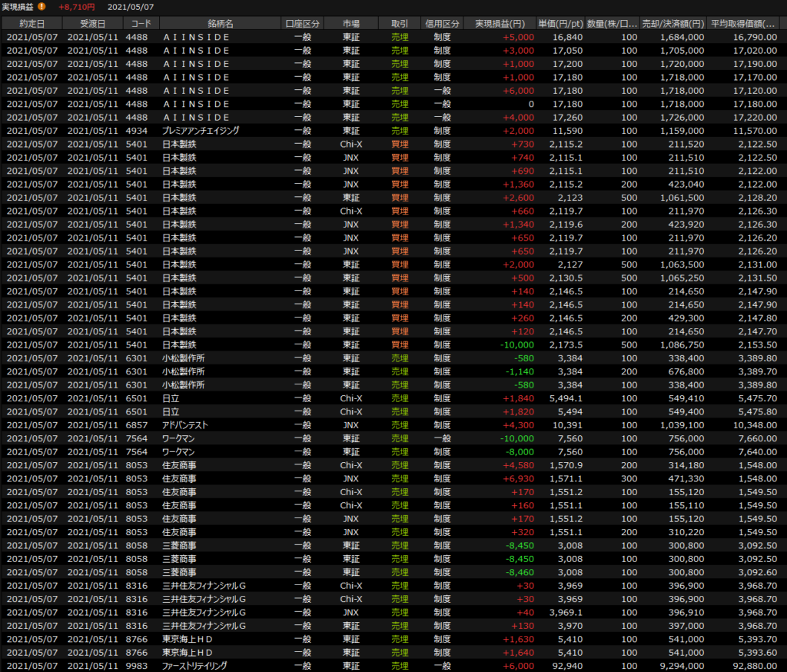Screen dimensions: 787x672
Task: Select the プレミアアンチエイジング row
Action: pyautogui.click(x=200, y=131)
